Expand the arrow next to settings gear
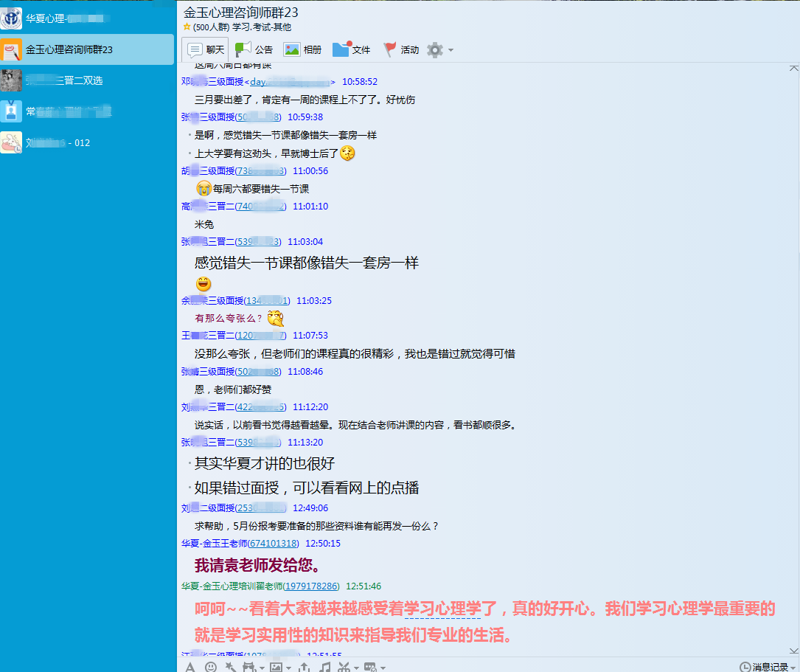Viewport: 800px width, 672px height. pos(451,50)
